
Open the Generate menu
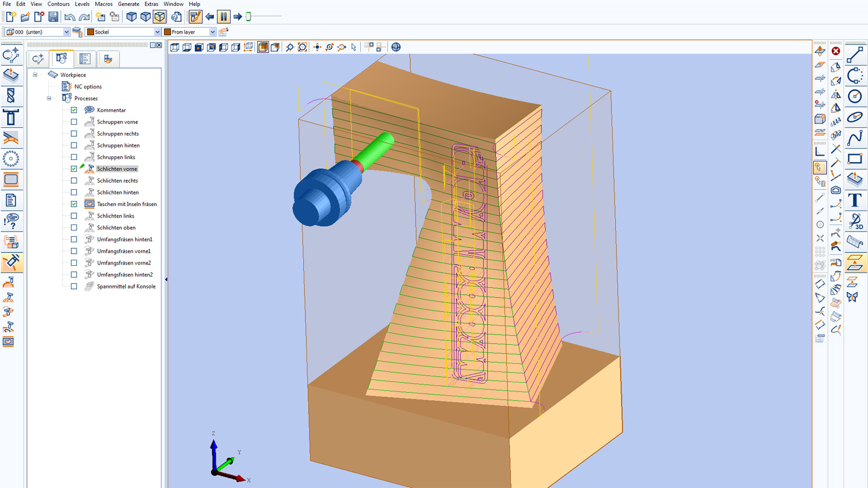(x=129, y=4)
